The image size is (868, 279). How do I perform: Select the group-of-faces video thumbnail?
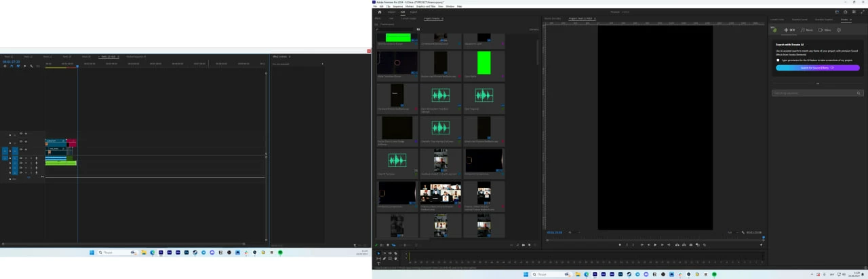441,193
